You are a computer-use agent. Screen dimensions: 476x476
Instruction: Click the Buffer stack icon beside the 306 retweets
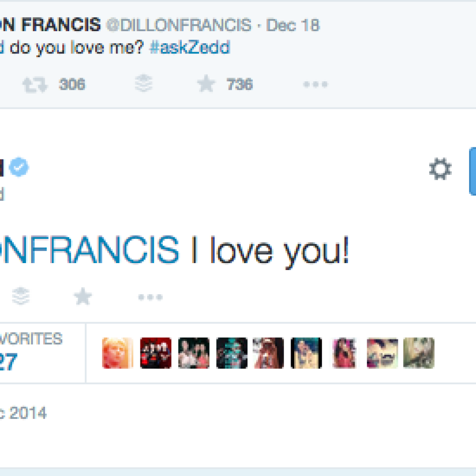(x=144, y=84)
